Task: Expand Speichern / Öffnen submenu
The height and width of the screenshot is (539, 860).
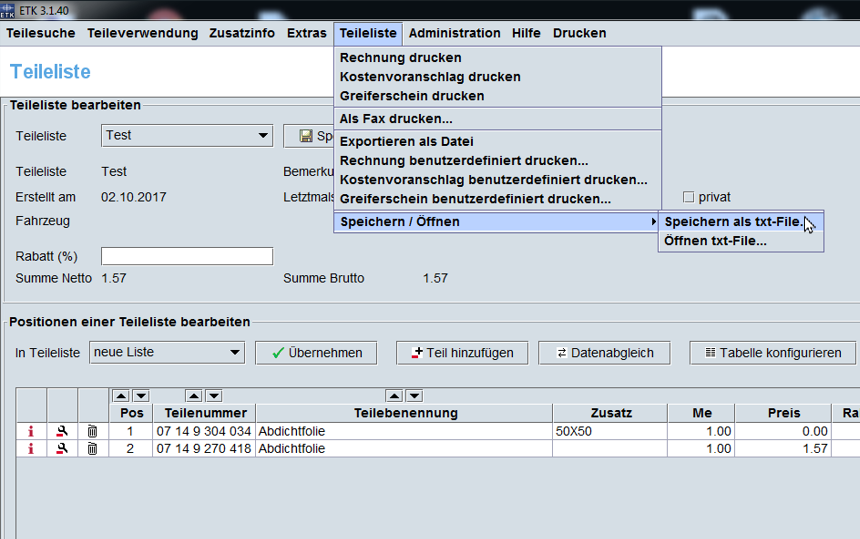Action: tap(497, 222)
